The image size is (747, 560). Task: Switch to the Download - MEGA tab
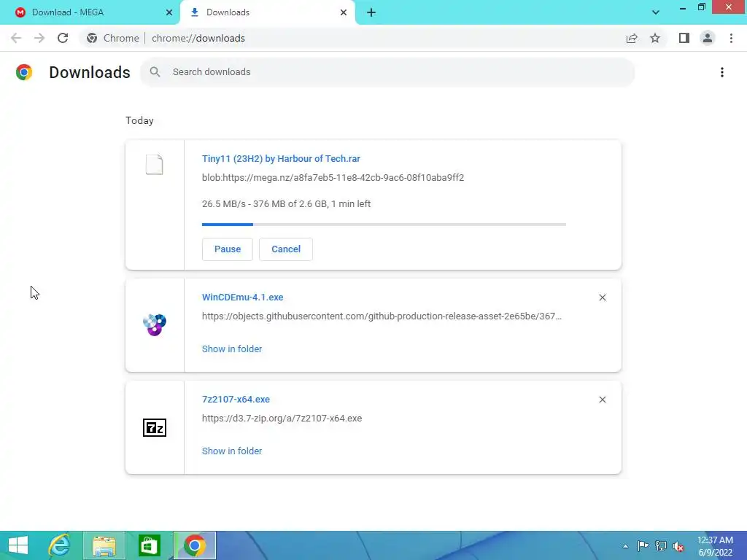pos(90,12)
